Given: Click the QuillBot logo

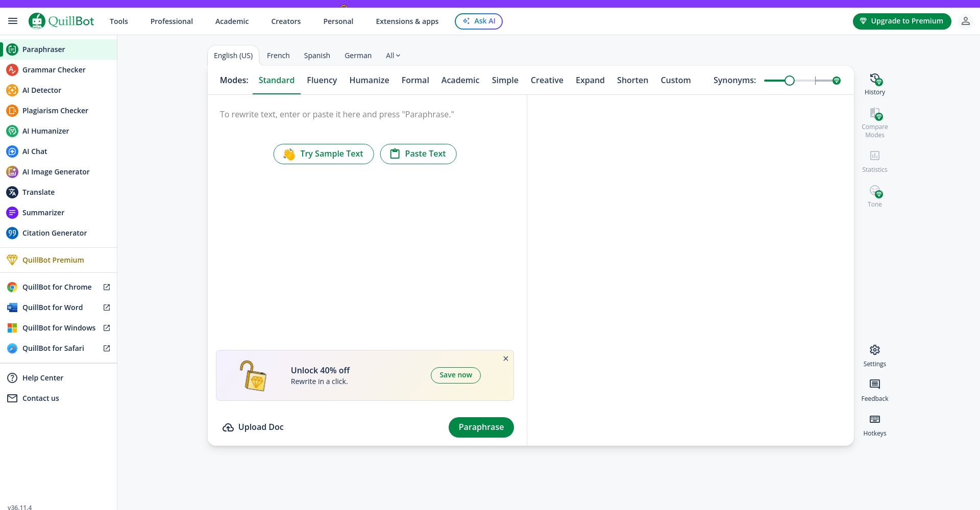Looking at the screenshot, I should (x=62, y=21).
